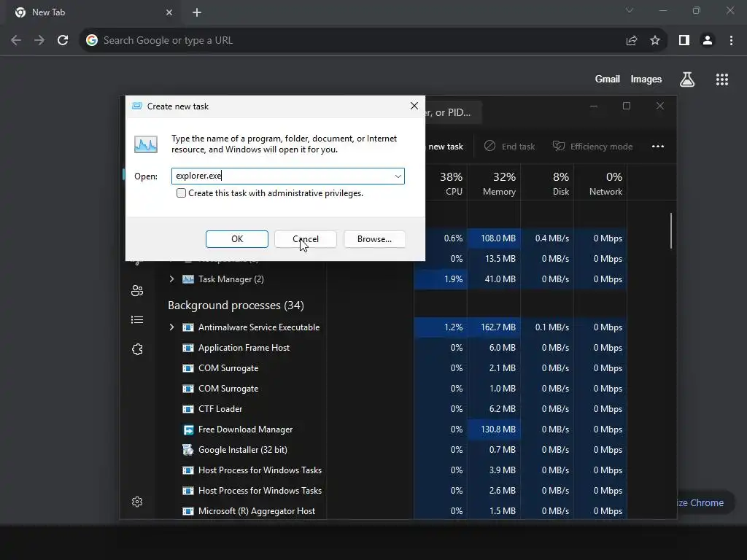The width and height of the screenshot is (747, 560).
Task: Open the Images link
Action: coord(646,79)
